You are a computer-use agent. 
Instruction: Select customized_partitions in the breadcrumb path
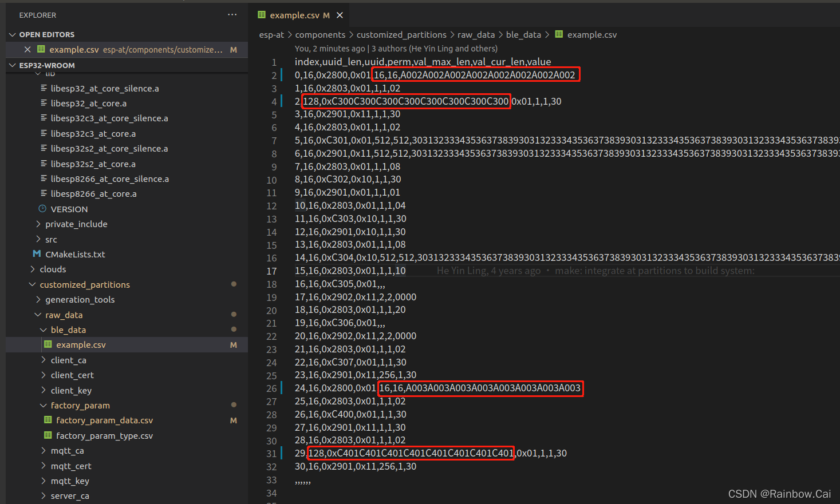pyautogui.click(x=401, y=34)
